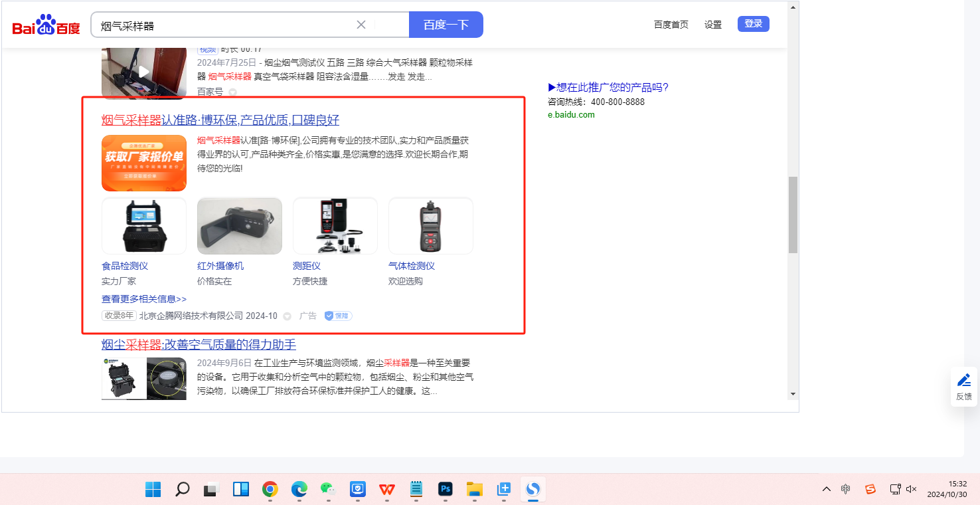Viewport: 980px width, 505px height.
Task: Click 查看更多相关信息>> link
Action: (x=144, y=299)
